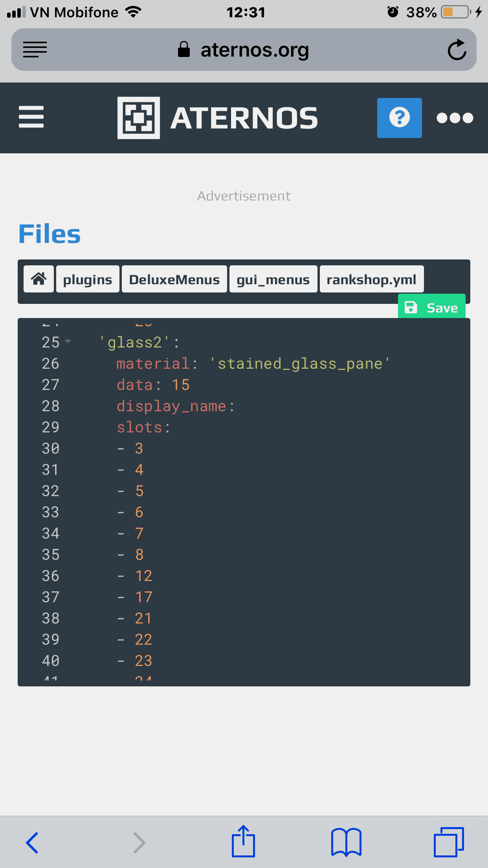Click the Files page heading

[50, 234]
